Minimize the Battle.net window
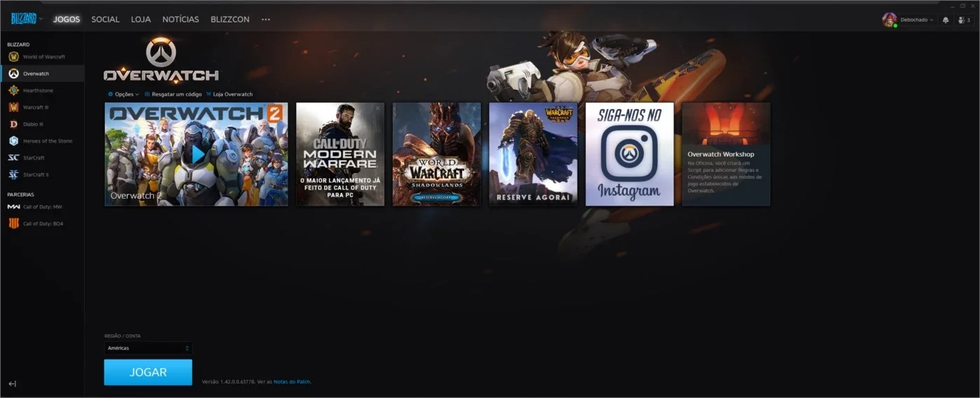This screenshot has width=980, height=398. coord(953,6)
